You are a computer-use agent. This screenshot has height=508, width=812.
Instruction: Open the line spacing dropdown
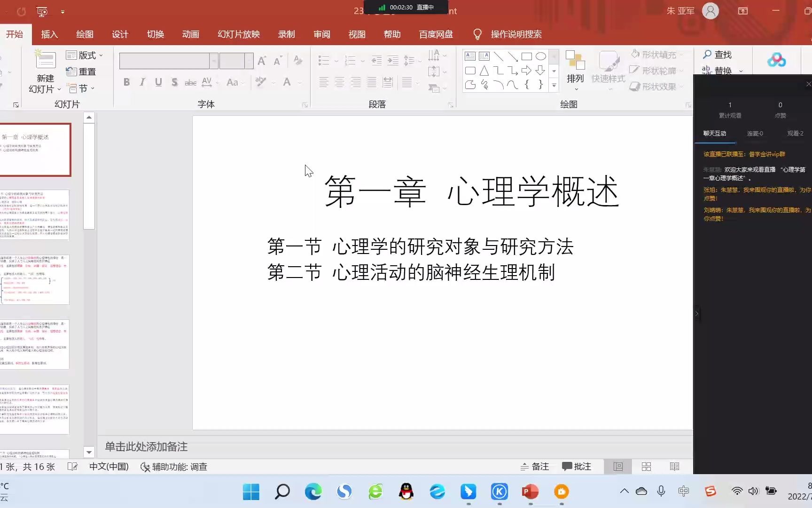point(412,61)
